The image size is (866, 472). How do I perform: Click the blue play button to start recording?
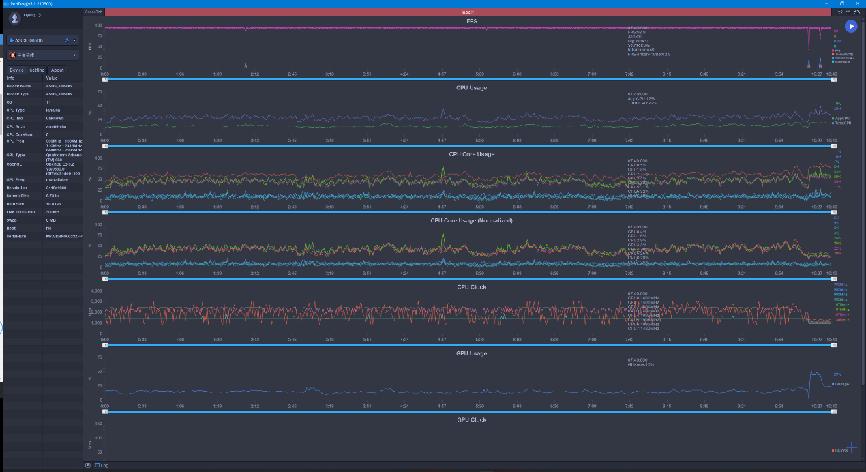tap(851, 26)
